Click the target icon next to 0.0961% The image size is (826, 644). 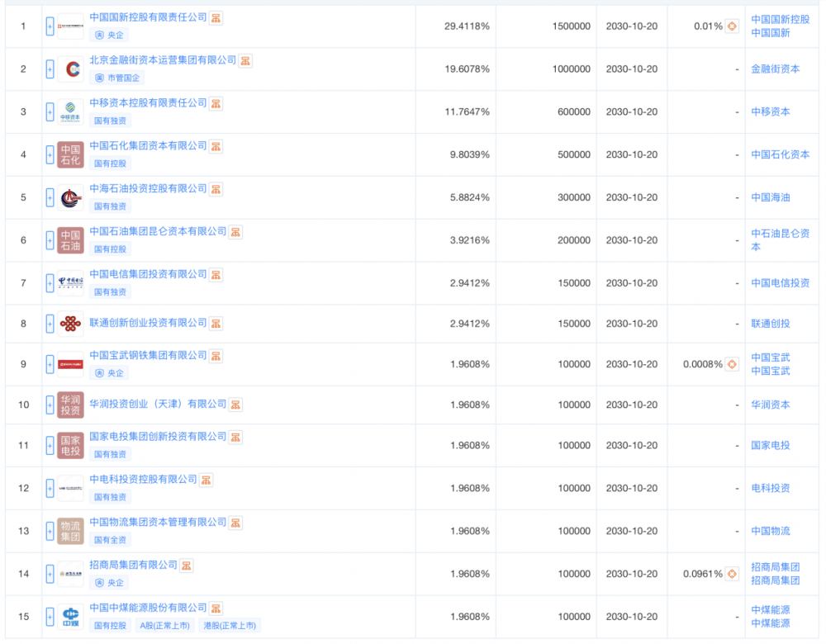732,574
